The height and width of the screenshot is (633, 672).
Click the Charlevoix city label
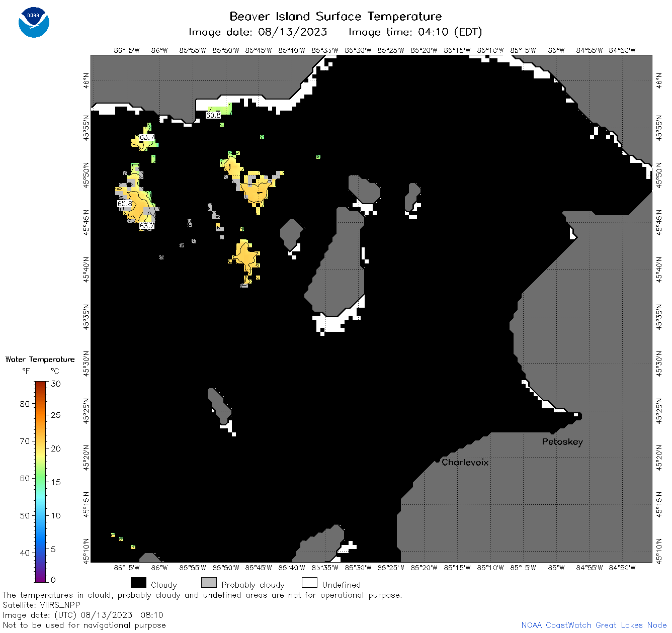[x=465, y=462]
